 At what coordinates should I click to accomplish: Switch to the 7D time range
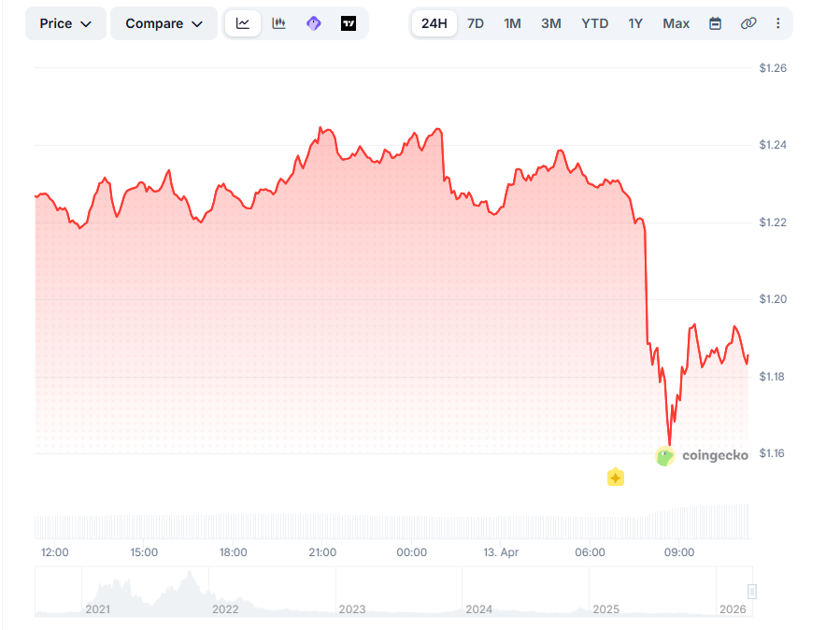click(476, 23)
